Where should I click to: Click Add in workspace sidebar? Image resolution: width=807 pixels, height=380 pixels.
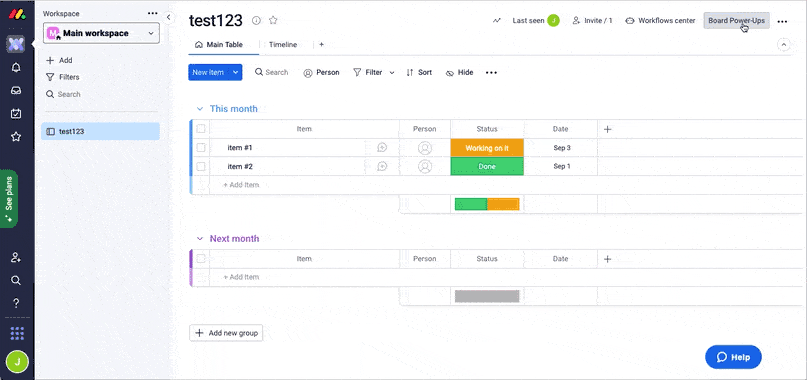pos(59,60)
